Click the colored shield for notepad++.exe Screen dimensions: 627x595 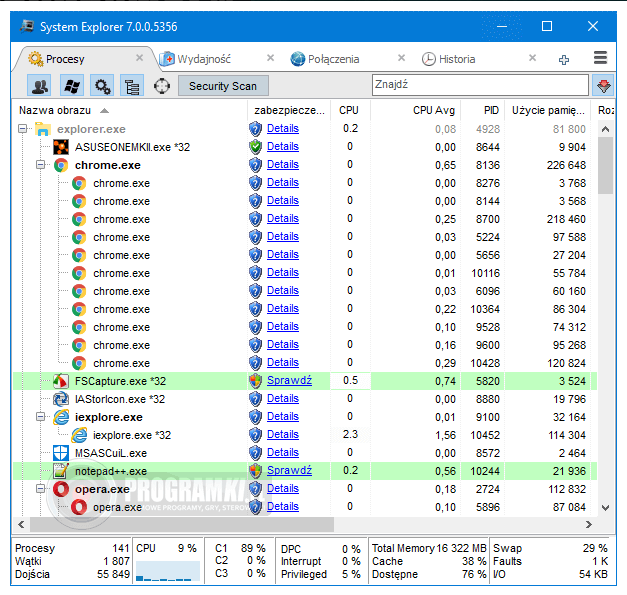(255, 471)
